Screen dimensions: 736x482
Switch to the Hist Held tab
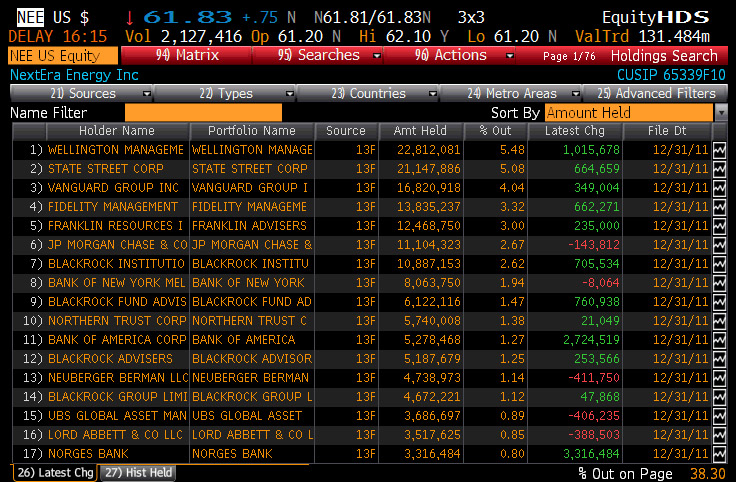[138, 472]
